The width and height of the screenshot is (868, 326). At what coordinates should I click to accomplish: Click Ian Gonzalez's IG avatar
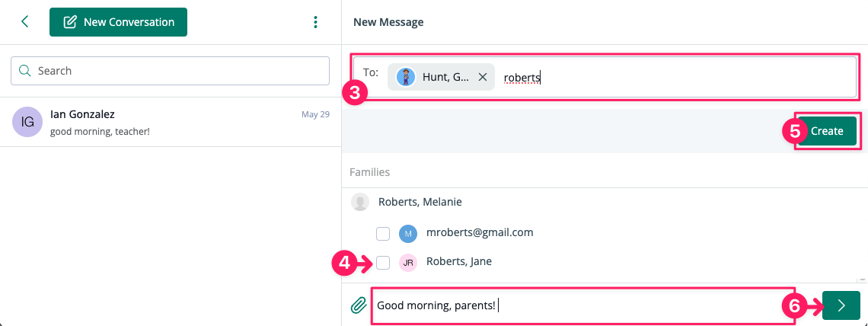[x=27, y=122]
